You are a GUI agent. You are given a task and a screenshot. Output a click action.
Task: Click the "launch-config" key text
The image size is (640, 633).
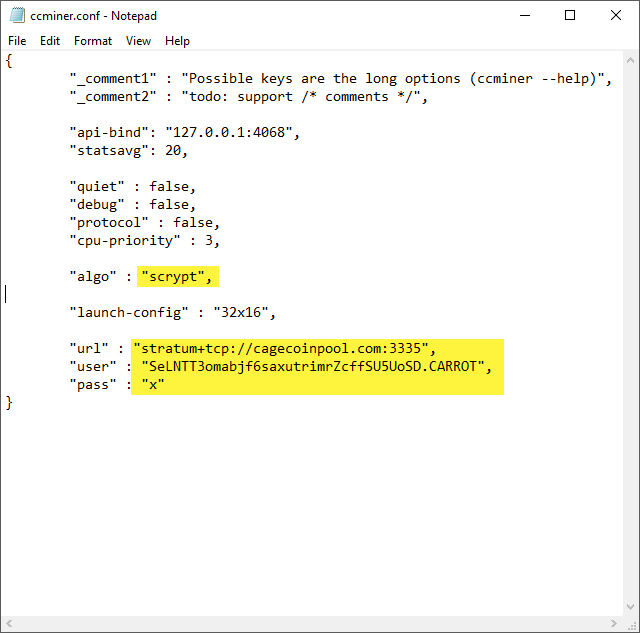(129, 312)
